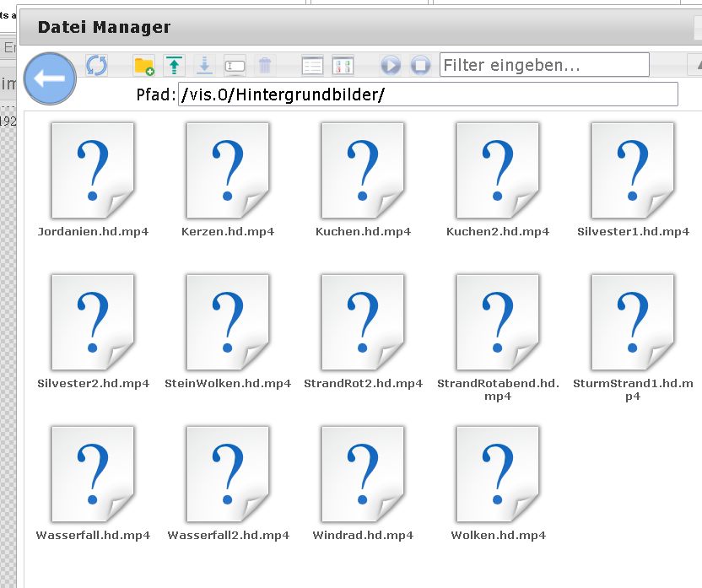Click the Kuchen2.hd.mp4 file name text
The image size is (702, 588).
pyautogui.click(x=498, y=231)
